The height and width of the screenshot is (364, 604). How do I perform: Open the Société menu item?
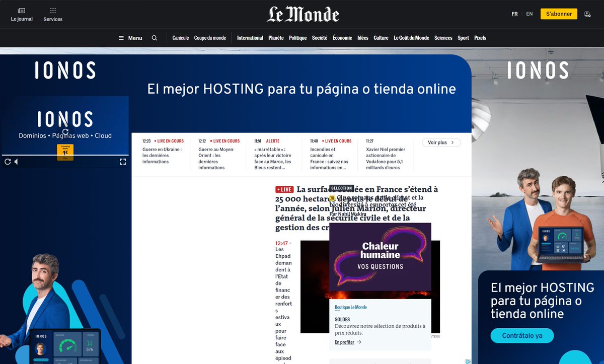click(320, 38)
